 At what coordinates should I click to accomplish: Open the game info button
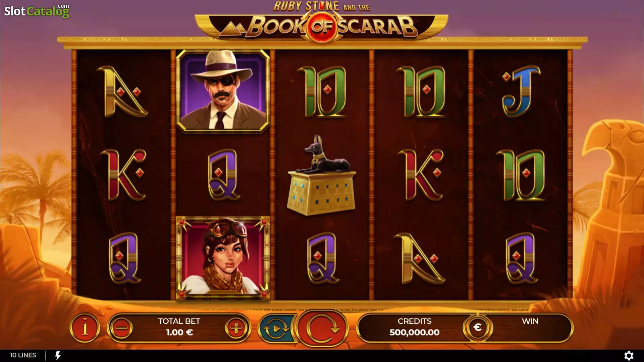(x=85, y=328)
